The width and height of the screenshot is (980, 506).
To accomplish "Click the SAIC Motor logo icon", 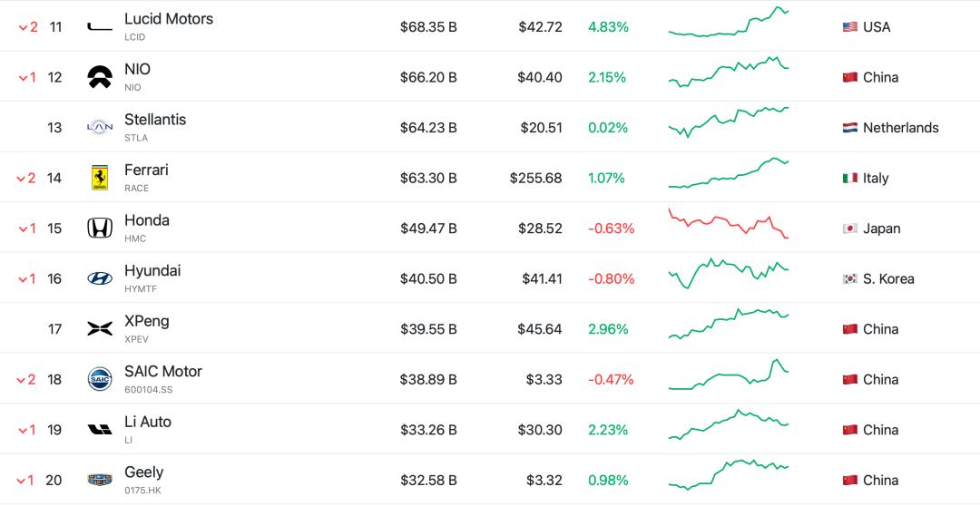I will click(100, 379).
